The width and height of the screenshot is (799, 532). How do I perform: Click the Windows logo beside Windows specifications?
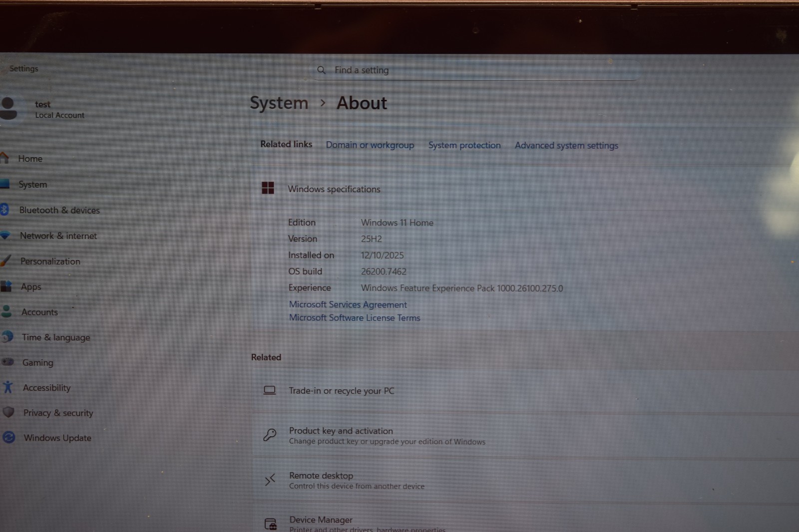tap(268, 188)
